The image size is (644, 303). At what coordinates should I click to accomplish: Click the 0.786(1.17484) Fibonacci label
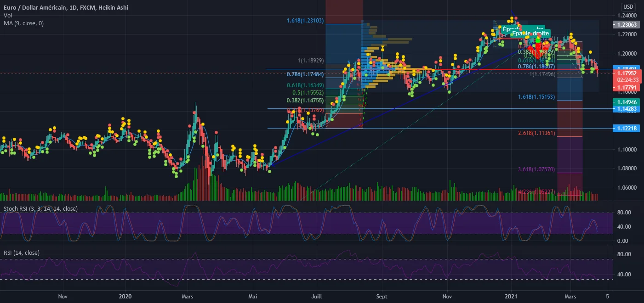click(305, 74)
